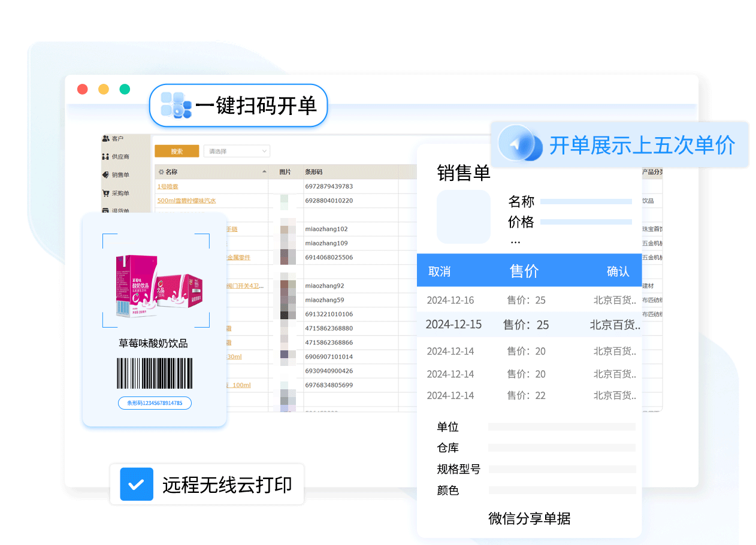The width and height of the screenshot is (756, 545).
Task: Select the 2024-12-14 售价 22 row
Action: point(529,395)
